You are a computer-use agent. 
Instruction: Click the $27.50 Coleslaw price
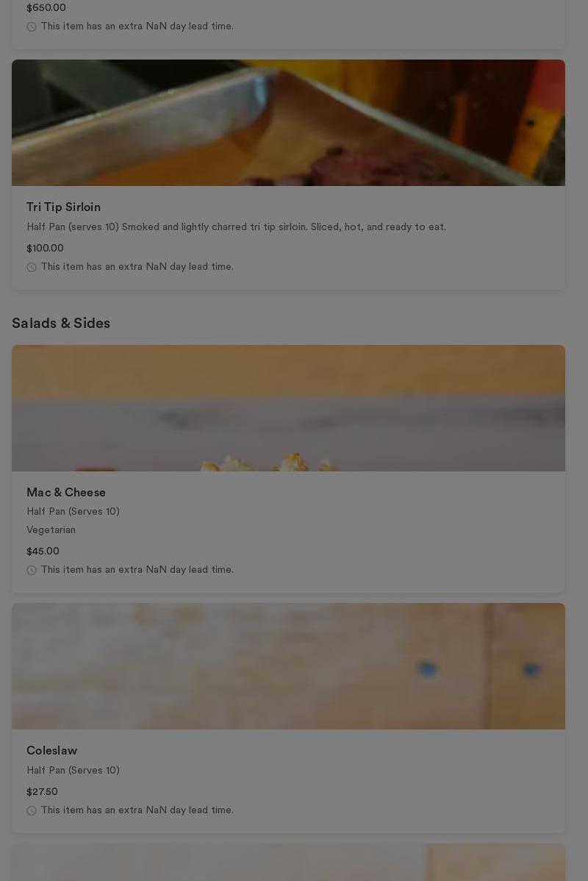[42, 792]
